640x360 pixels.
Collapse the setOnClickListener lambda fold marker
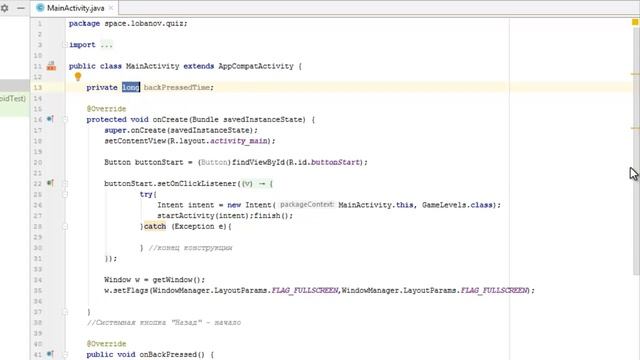coord(65,184)
